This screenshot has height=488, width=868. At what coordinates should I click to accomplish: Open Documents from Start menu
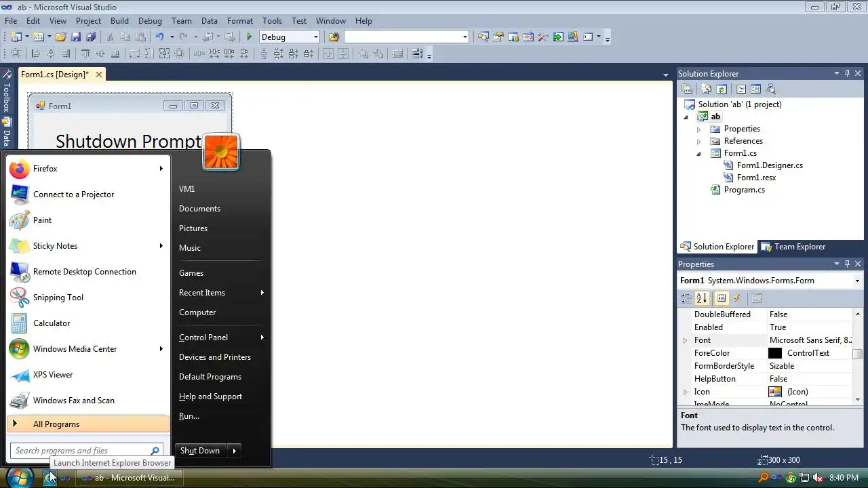(x=199, y=209)
